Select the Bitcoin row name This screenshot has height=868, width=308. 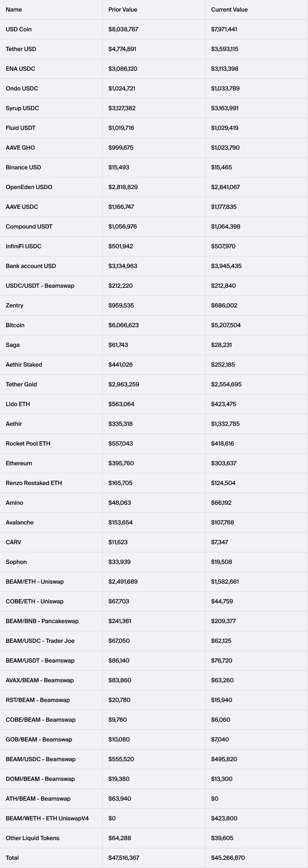15,325
